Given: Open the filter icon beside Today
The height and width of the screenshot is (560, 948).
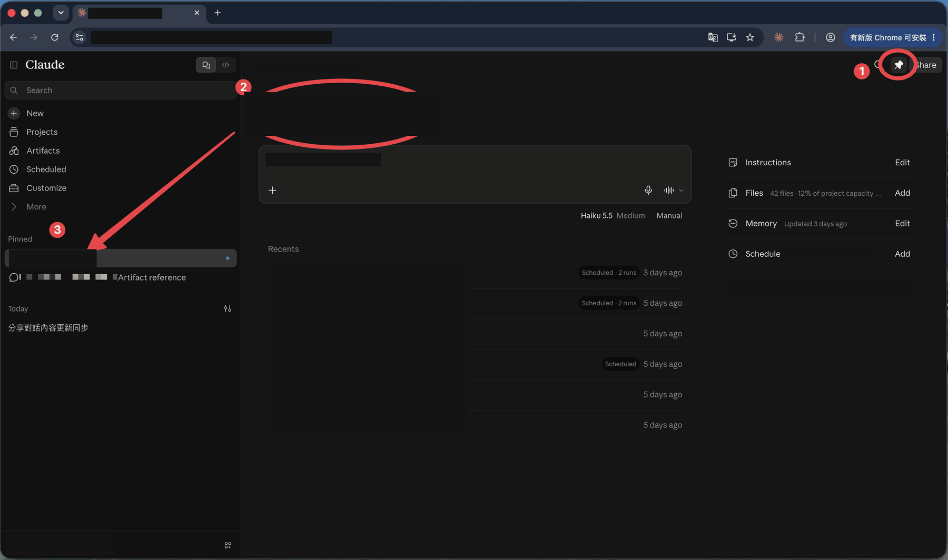Looking at the screenshot, I should (228, 309).
